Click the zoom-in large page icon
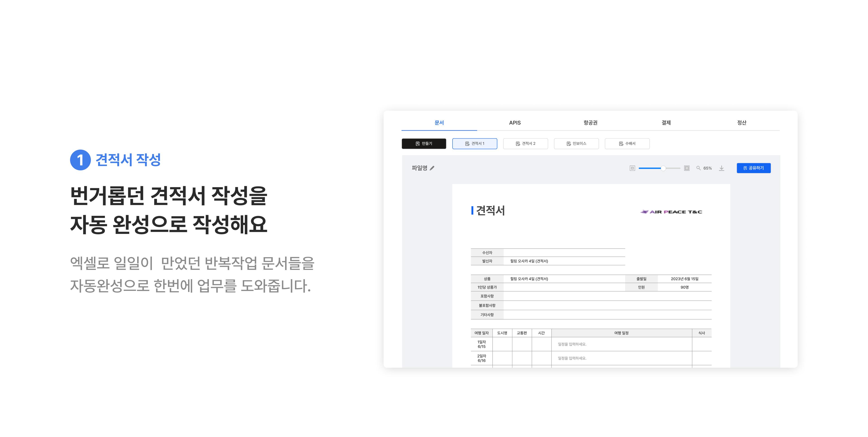868x437 pixels. (x=686, y=168)
